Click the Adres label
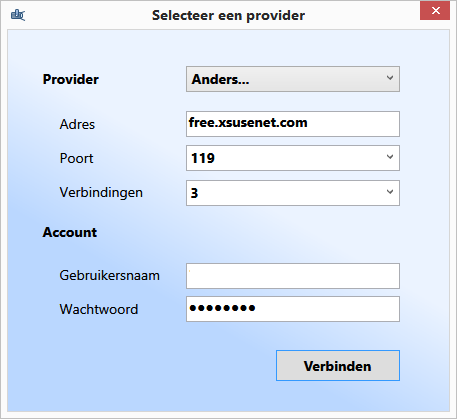The image size is (457, 419). click(x=77, y=124)
